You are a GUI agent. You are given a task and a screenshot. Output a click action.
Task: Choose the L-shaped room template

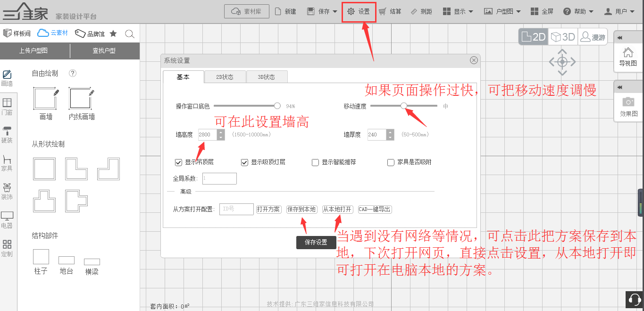coord(76,169)
